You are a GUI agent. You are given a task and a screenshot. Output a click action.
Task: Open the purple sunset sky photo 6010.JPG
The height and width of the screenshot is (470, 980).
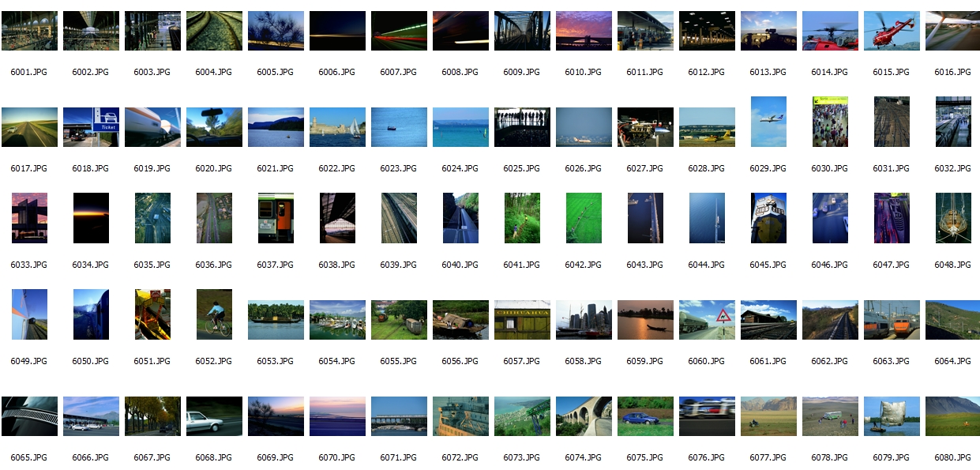click(x=584, y=31)
